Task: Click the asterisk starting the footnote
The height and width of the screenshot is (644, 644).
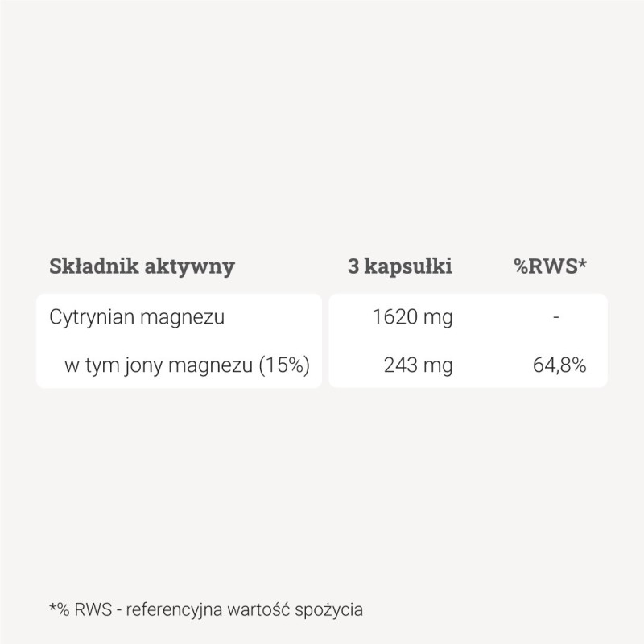Action: pyautogui.click(x=52, y=606)
